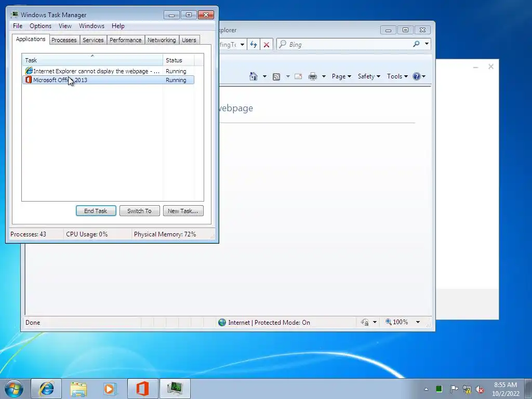This screenshot has height=399, width=532.
Task: Show hidden tray icons arrow
Action: point(426,389)
